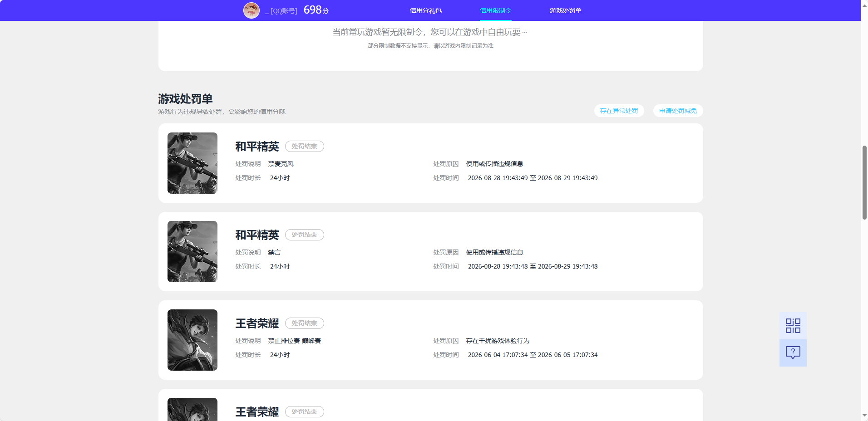Viewport: 868px width, 421px height.
Task: Open 王者荣耀 thumbnail in 禁止排位赛 card
Action: [x=192, y=340]
